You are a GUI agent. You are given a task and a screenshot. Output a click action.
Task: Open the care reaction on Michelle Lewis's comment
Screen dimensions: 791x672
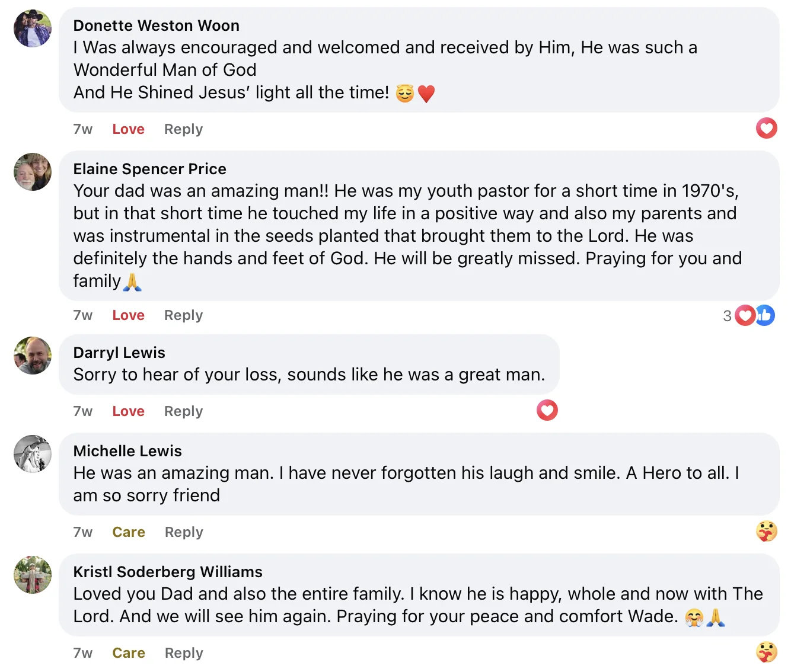pyautogui.click(x=766, y=531)
